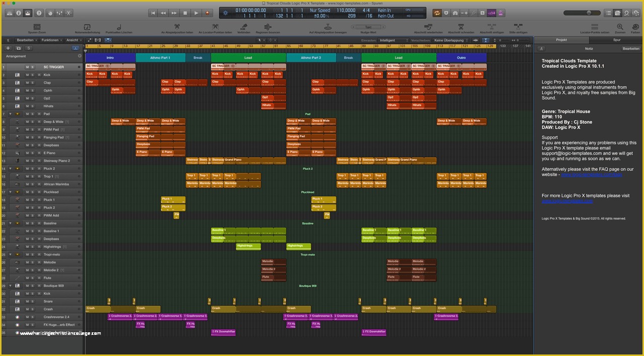This screenshot has height=356, width=644.
Task: Solo the Clap track
Action: coord(33,83)
